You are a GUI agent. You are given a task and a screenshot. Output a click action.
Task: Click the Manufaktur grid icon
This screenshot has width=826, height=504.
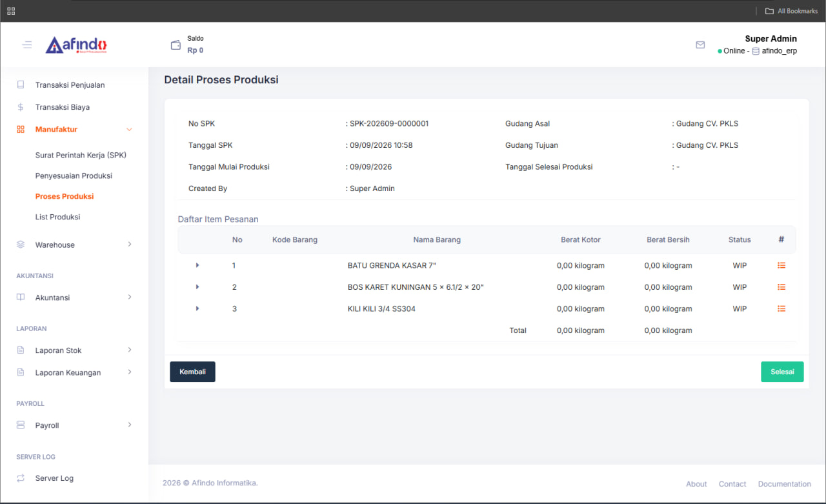coord(21,129)
